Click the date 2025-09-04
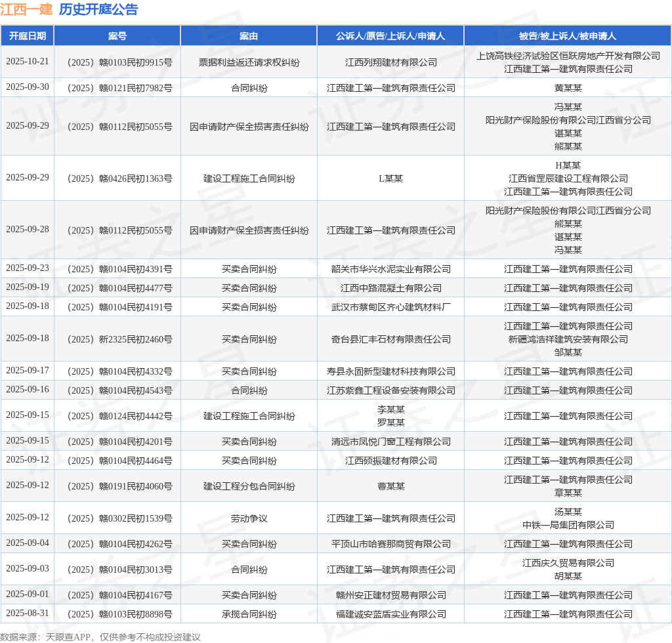This screenshot has width=672, height=643. (x=28, y=543)
